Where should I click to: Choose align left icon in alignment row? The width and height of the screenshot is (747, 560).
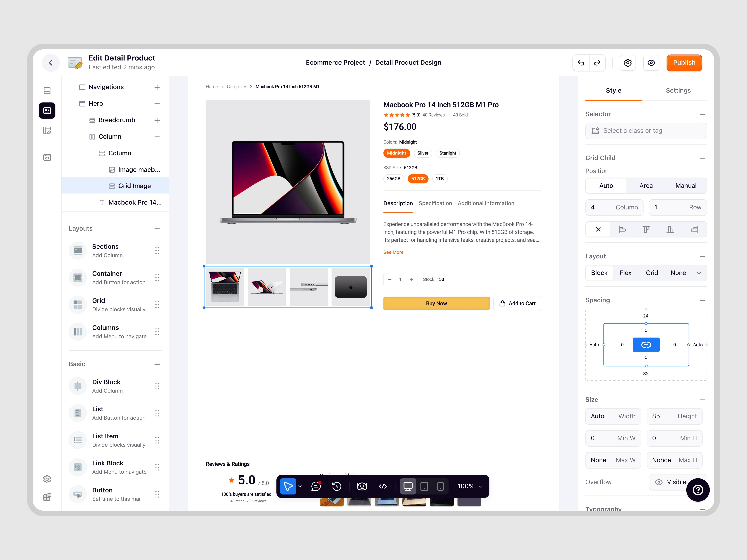point(622,230)
